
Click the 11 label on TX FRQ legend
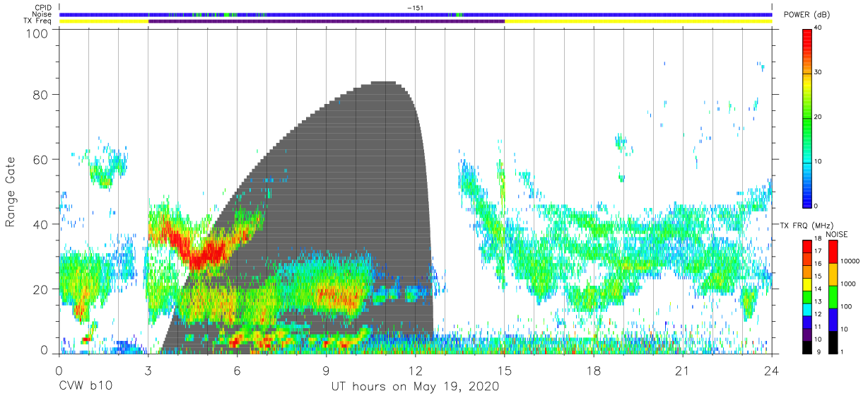817,327
